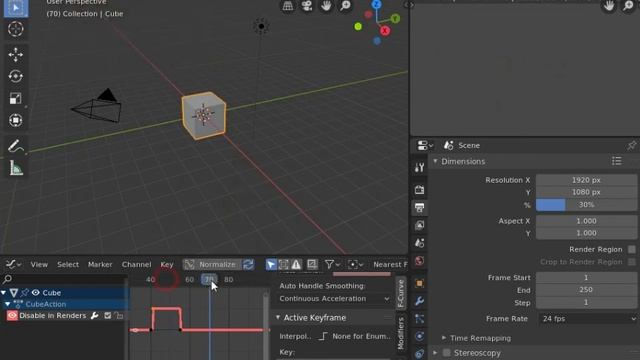Open the Particles properties tab
This screenshot has height=360, width=640.
[420, 319]
